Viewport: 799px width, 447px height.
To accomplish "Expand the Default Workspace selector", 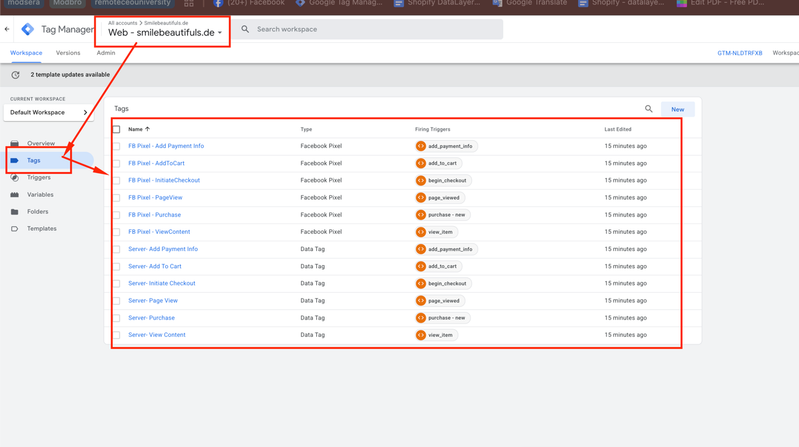I will [49, 113].
